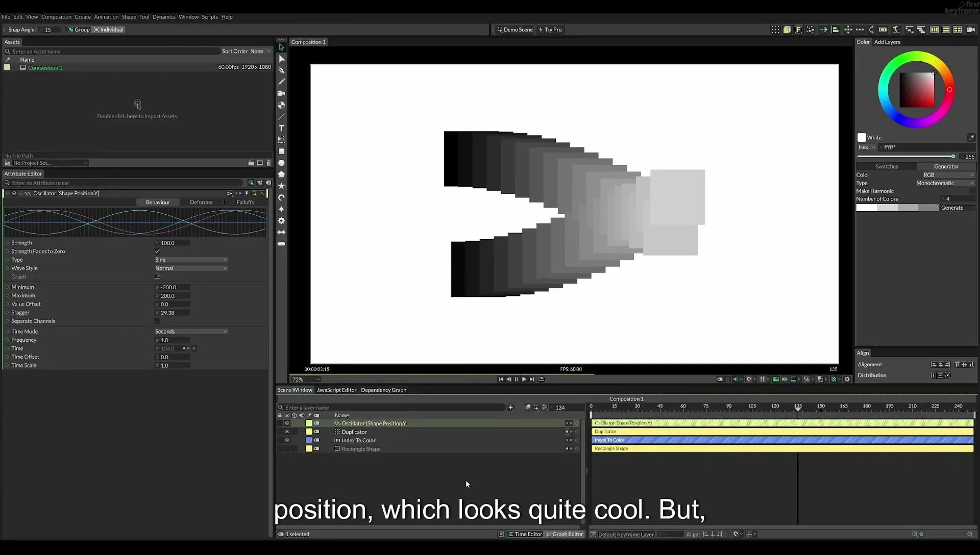Viewport: 980px width, 555px height.
Task: Open viewport settings gear icon
Action: 847,379
